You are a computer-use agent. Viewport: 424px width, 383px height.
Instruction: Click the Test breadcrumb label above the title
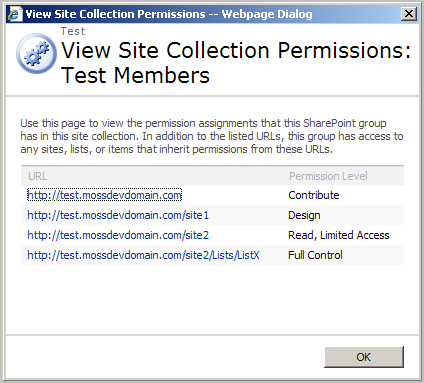coord(73,31)
